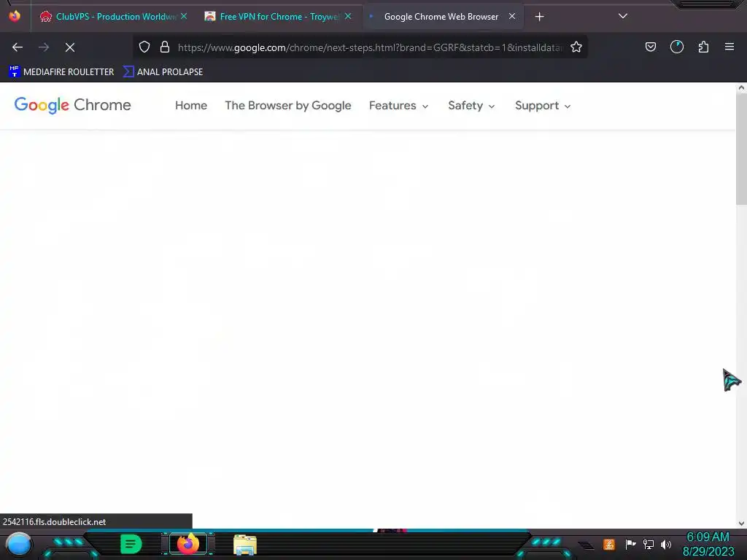Click the padlock site information icon
747x560 pixels.
point(165,47)
